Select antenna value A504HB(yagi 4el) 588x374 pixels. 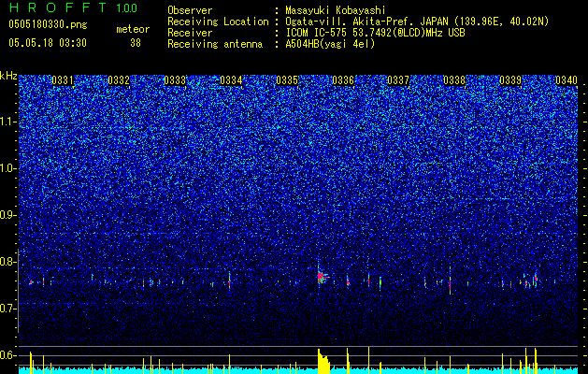(x=330, y=44)
